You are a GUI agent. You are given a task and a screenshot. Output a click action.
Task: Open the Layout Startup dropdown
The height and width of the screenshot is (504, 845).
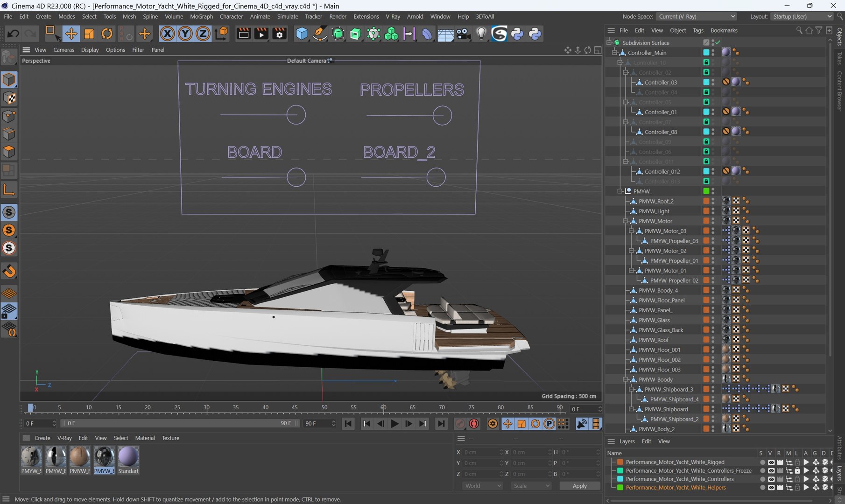click(x=802, y=16)
